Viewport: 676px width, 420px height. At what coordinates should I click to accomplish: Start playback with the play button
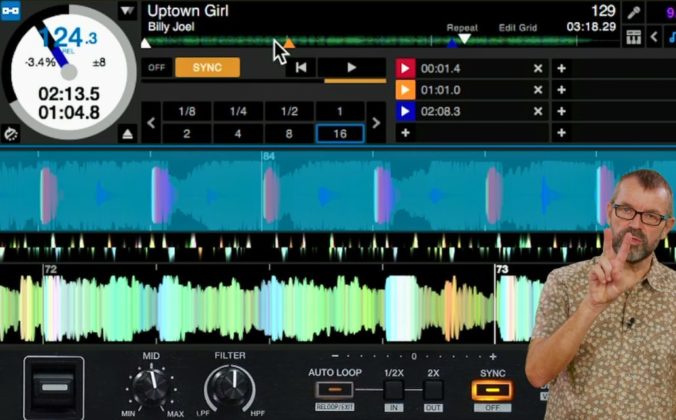tap(351, 67)
